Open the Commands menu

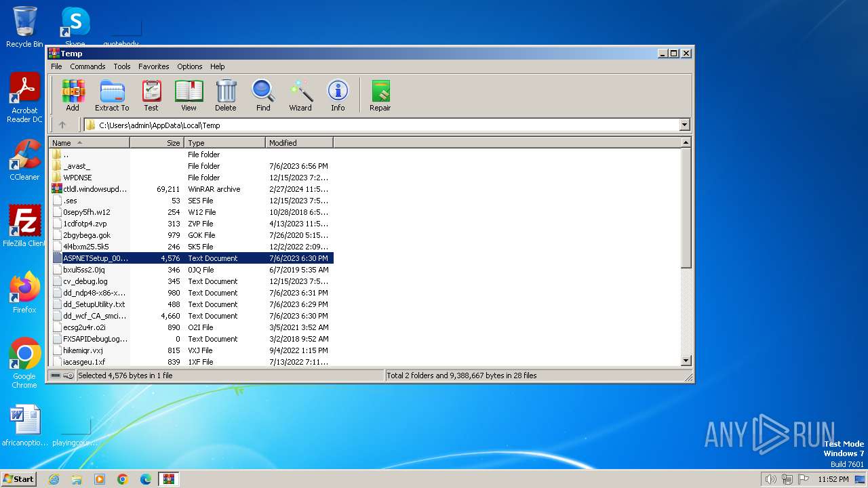point(87,66)
